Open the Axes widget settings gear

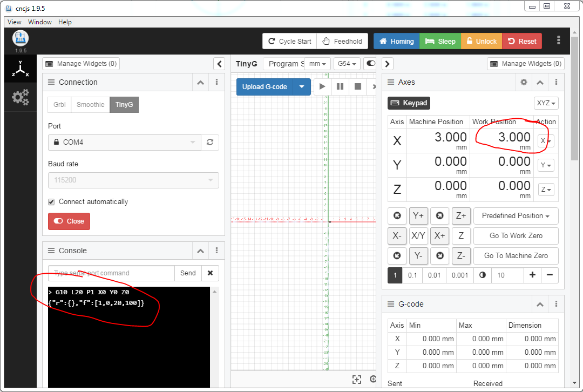click(523, 82)
